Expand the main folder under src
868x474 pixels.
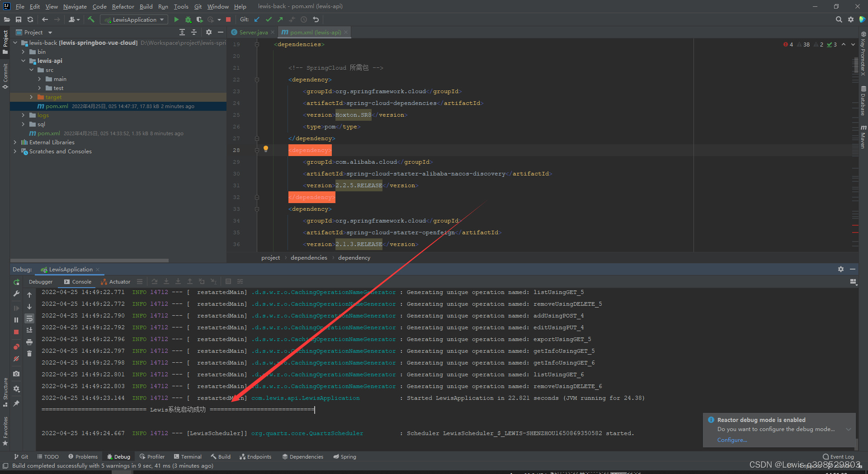[x=39, y=79]
